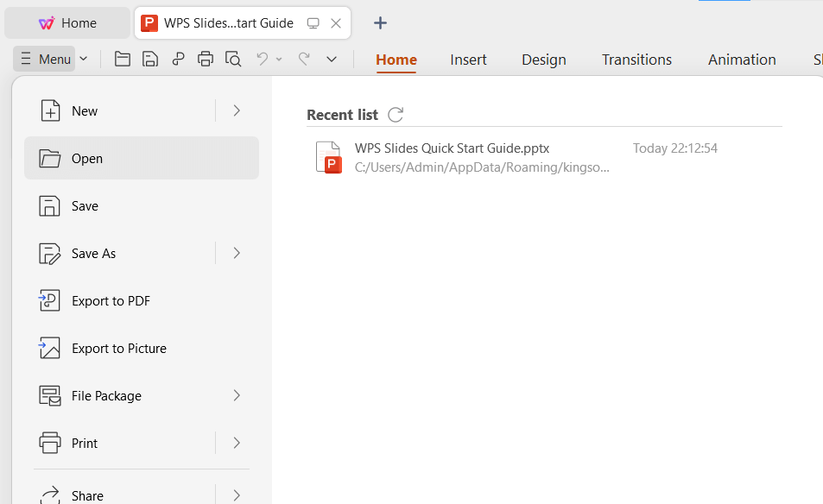Image resolution: width=823 pixels, height=504 pixels.
Task: Open WPS Slides Quick Start Guide.pptx from Recent list
Action: (x=452, y=148)
